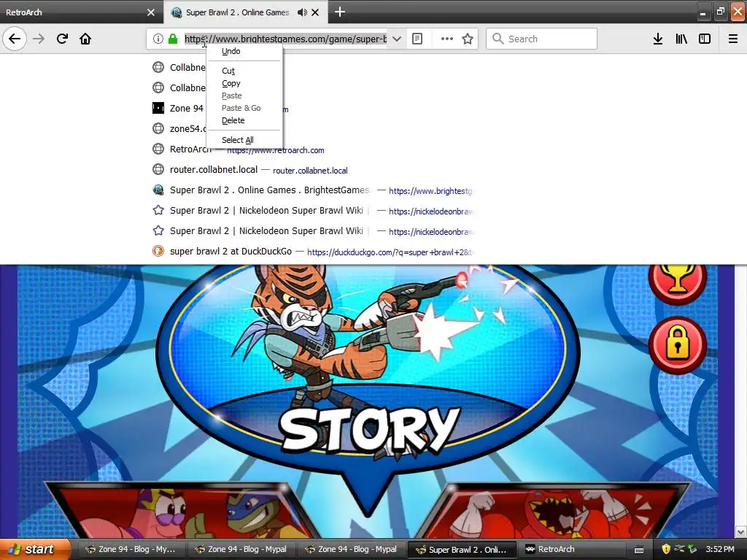Image resolution: width=747 pixels, height=560 pixels.
Task: Switch to Super Brawl 2 taskbar window
Action: (x=462, y=549)
